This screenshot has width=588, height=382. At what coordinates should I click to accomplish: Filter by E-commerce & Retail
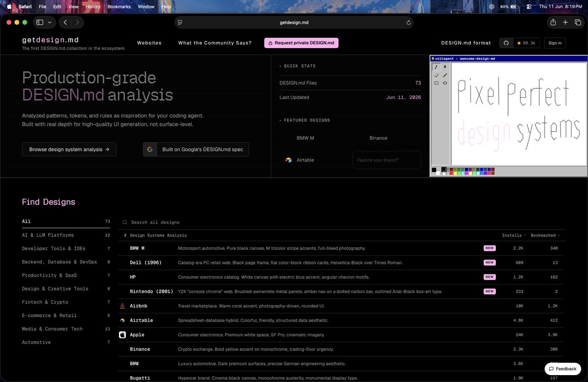pos(66,315)
